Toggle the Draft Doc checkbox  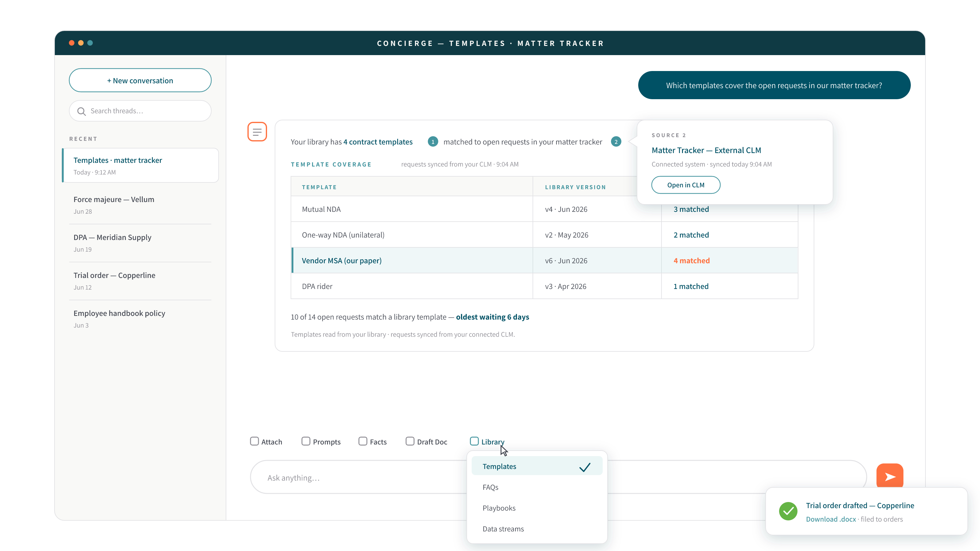410,441
